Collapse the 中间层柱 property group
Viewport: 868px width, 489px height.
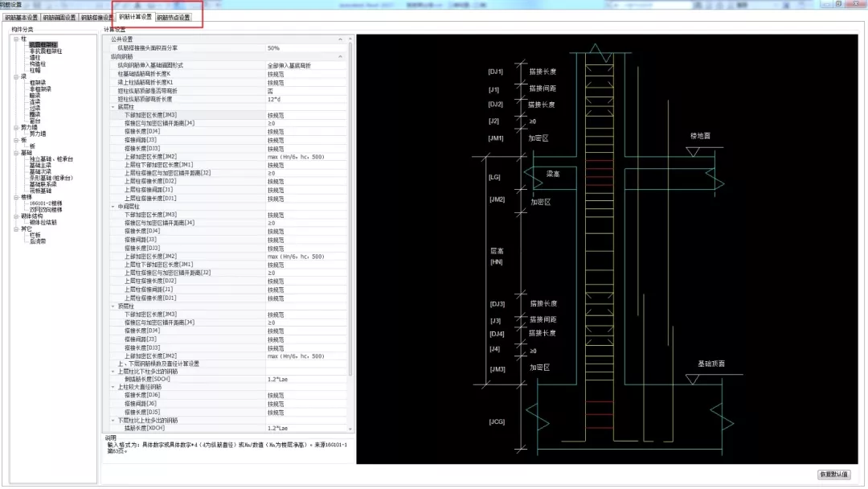[x=112, y=207]
